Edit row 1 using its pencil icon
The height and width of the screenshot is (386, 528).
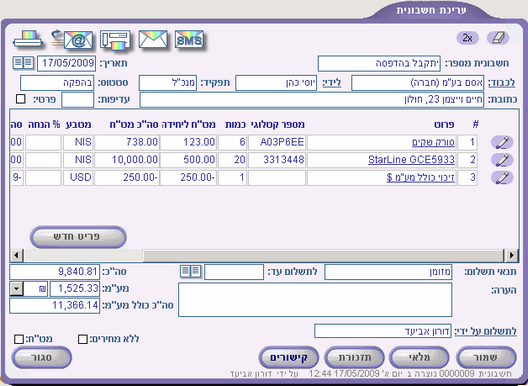pos(502,142)
